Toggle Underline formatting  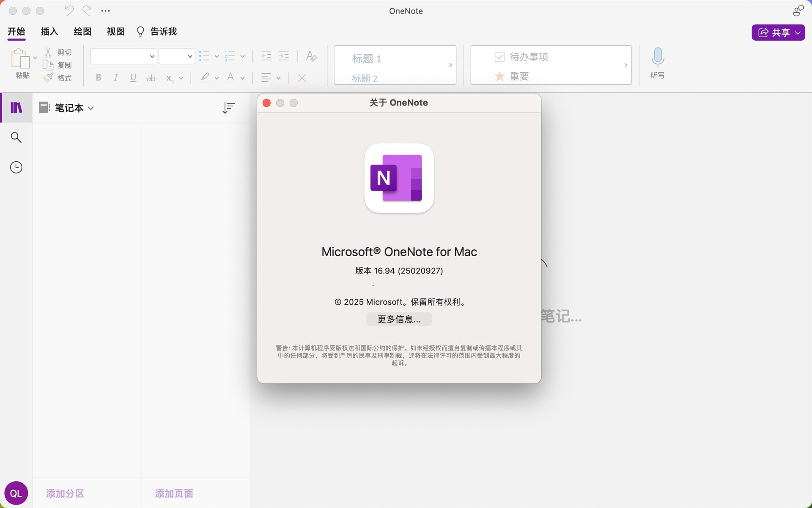[x=133, y=77]
